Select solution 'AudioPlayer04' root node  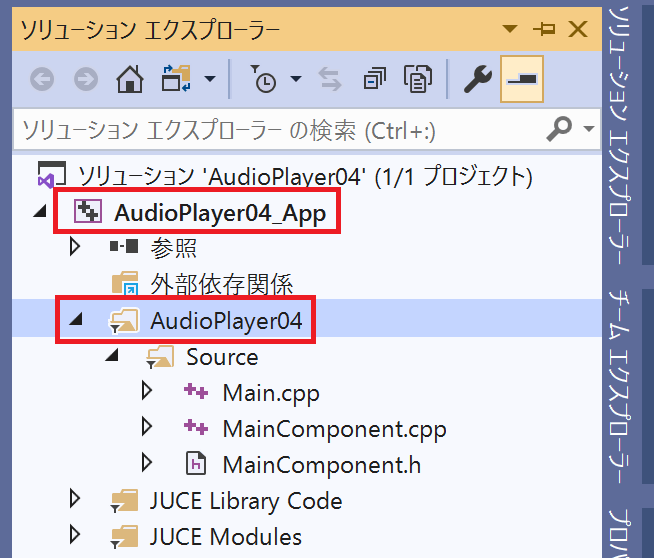pos(305,176)
